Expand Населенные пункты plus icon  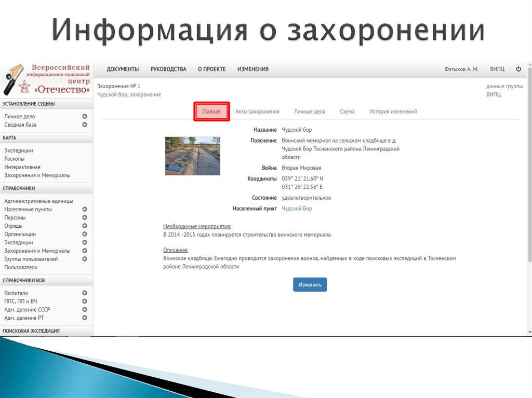pyautogui.click(x=85, y=210)
